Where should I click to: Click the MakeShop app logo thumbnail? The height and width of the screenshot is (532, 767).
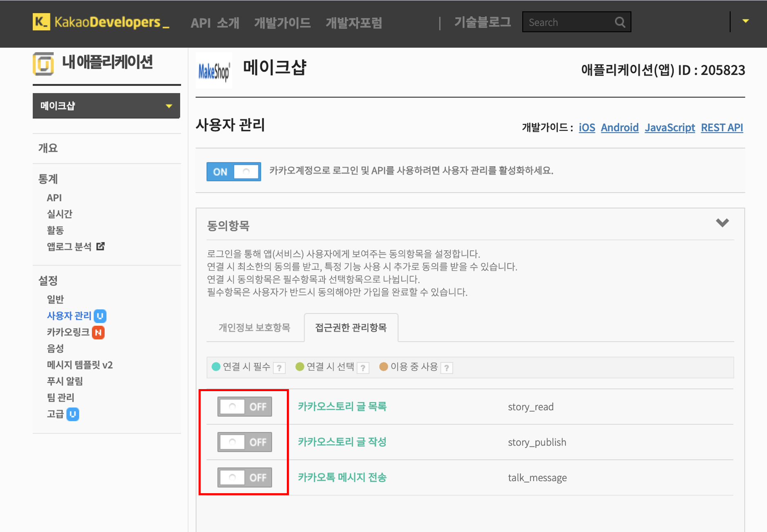point(214,71)
